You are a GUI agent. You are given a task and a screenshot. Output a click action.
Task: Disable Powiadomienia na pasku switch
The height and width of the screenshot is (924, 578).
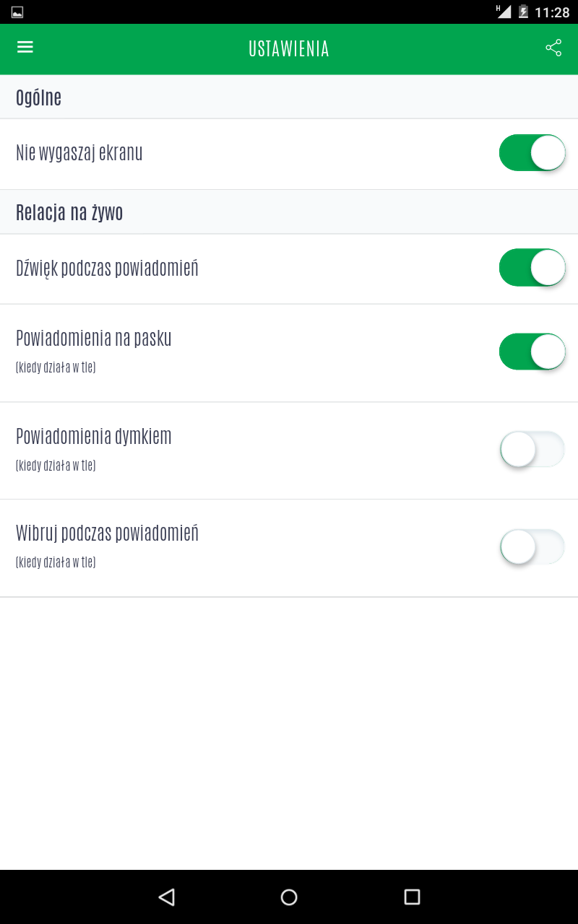coord(532,352)
